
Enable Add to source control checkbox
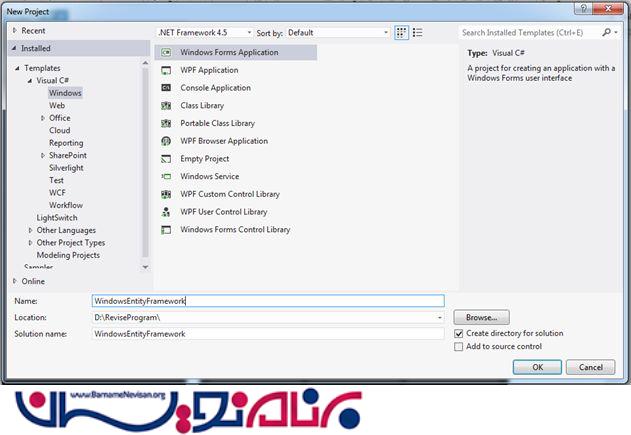tap(458, 346)
